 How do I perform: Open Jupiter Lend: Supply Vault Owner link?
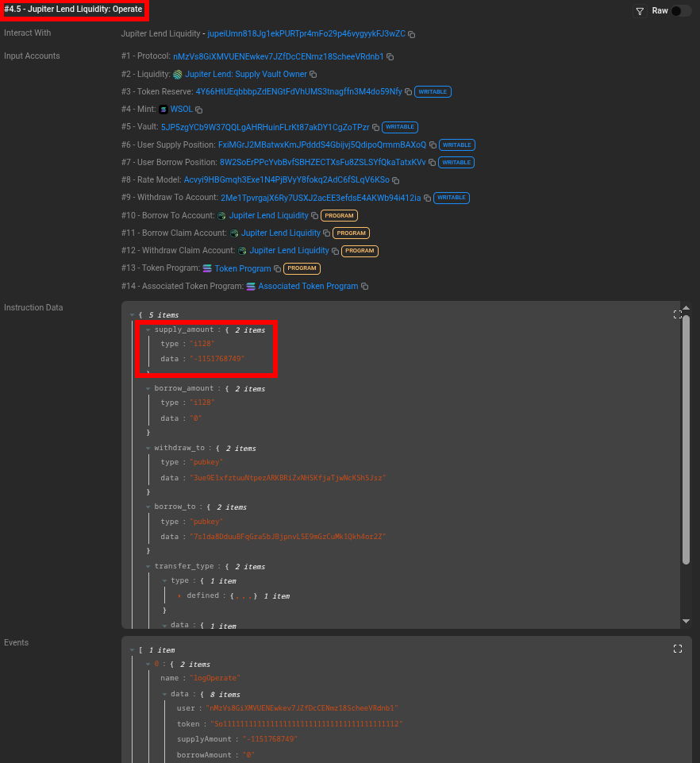pyautogui.click(x=246, y=74)
